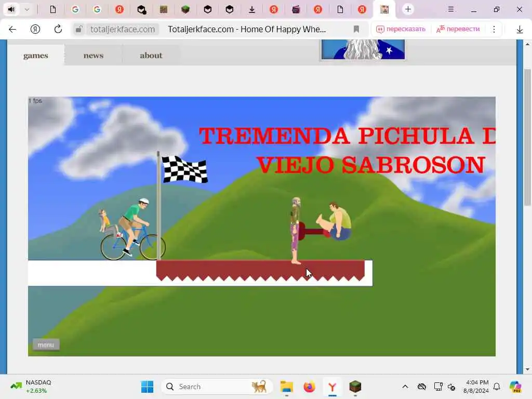
Task: Open Firefox from the taskbar
Action: [x=309, y=387]
